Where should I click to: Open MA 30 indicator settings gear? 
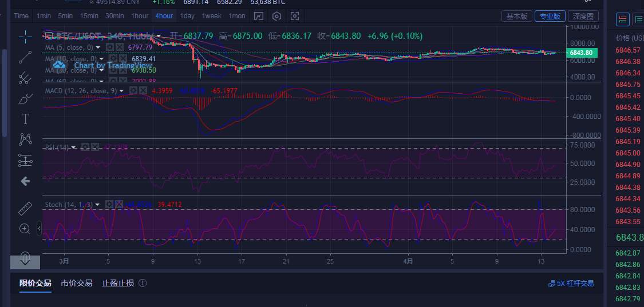pos(113,70)
